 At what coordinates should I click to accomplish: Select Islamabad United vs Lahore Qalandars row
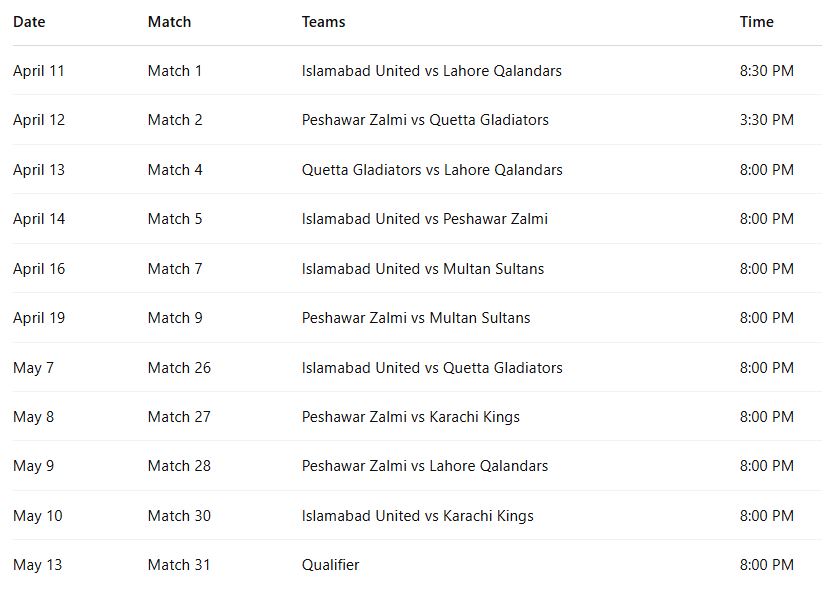tap(431, 71)
